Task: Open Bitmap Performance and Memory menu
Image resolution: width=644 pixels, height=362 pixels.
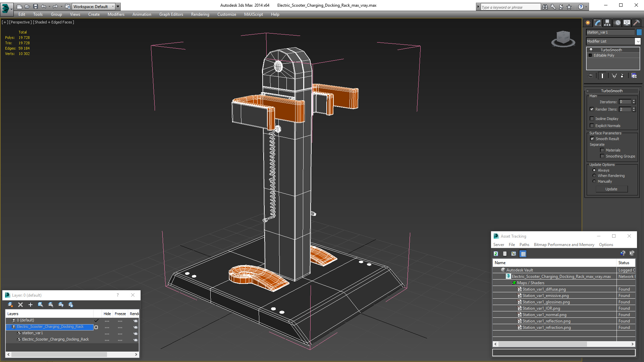Action: tap(564, 245)
